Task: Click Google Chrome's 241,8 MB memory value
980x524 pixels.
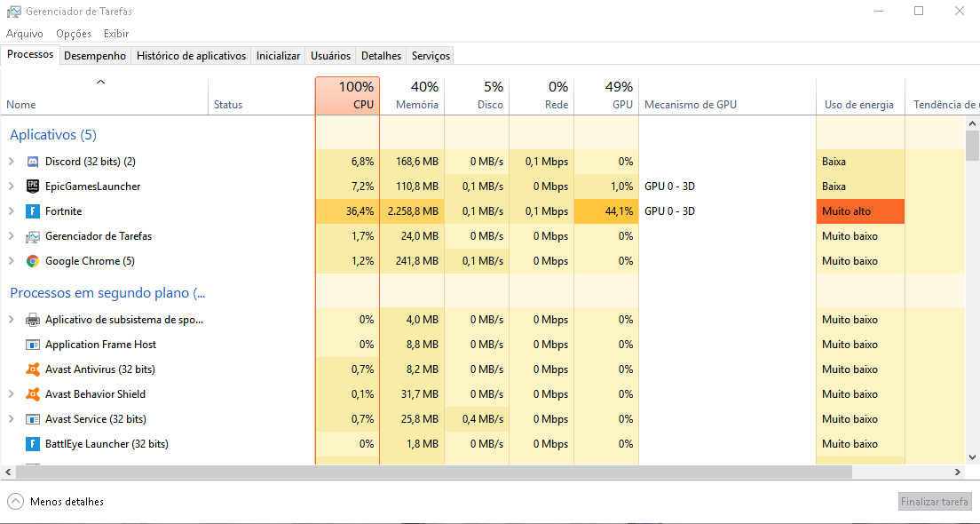Action: tap(417, 261)
